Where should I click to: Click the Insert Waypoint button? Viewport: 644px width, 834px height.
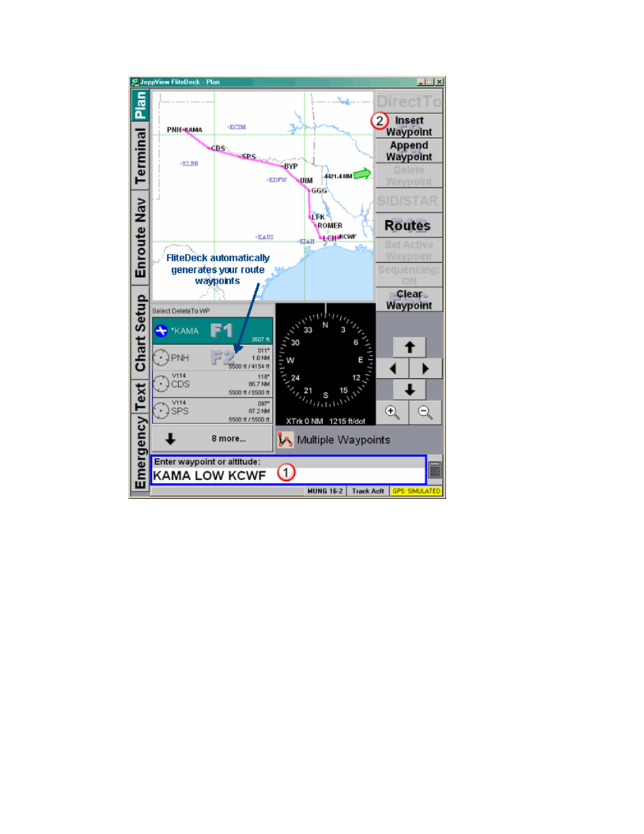(x=409, y=126)
